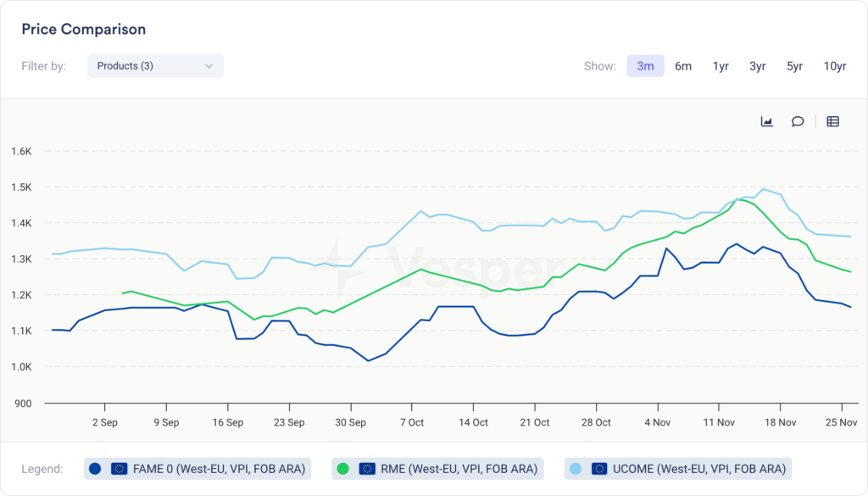This screenshot has width=868, height=496.
Task: Select the 6m time range
Action: (683, 66)
